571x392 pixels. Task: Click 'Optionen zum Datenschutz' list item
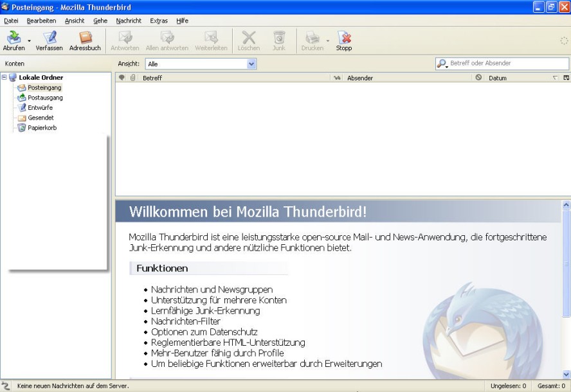(204, 332)
